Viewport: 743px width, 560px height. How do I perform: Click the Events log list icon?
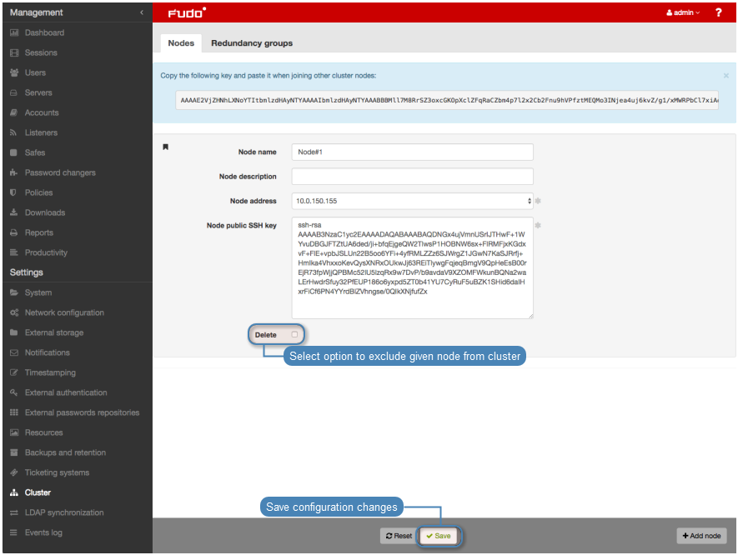13,533
